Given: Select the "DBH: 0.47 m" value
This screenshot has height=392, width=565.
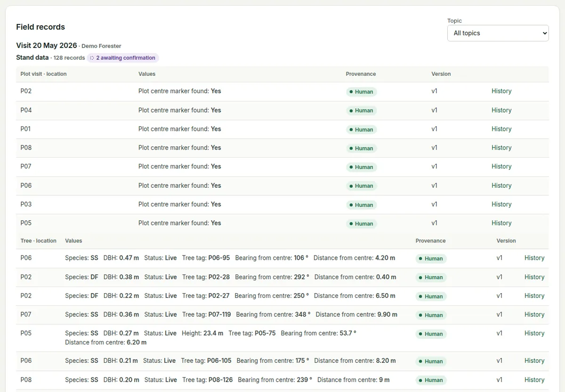Looking at the screenshot, I should 121,258.
